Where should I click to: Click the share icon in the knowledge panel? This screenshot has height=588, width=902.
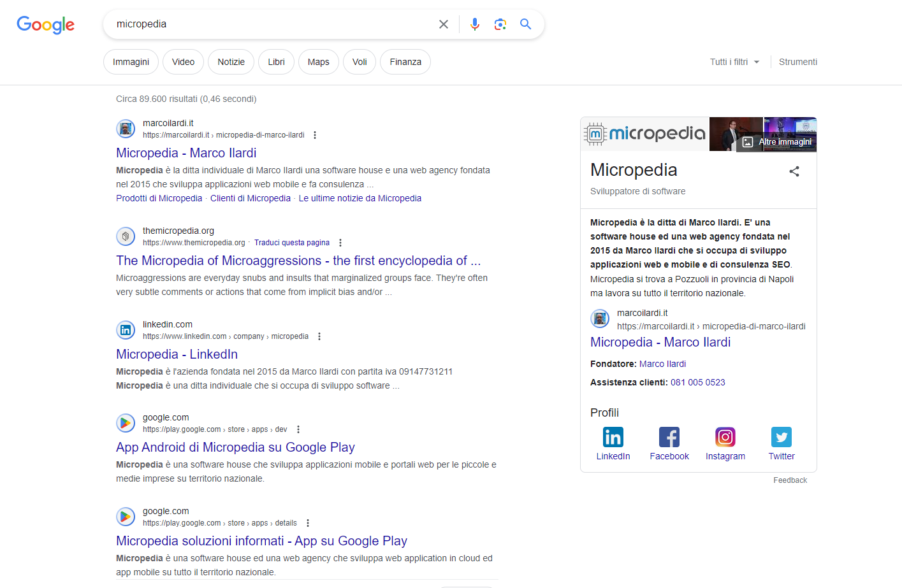pos(794,171)
